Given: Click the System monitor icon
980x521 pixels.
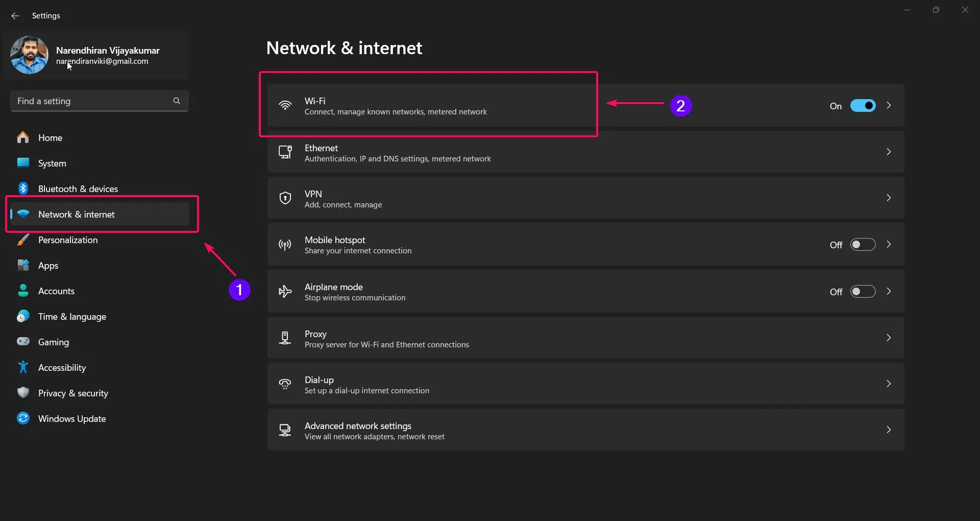Looking at the screenshot, I should [23, 163].
